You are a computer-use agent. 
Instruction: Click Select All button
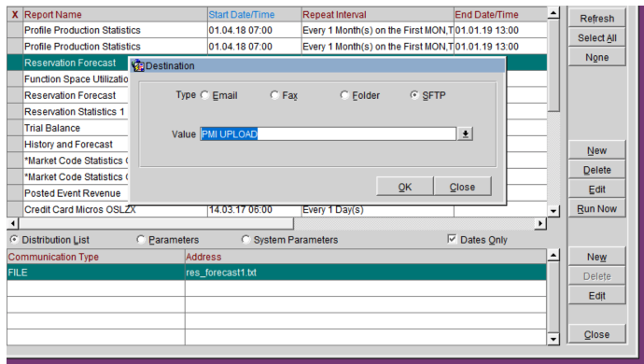(596, 37)
